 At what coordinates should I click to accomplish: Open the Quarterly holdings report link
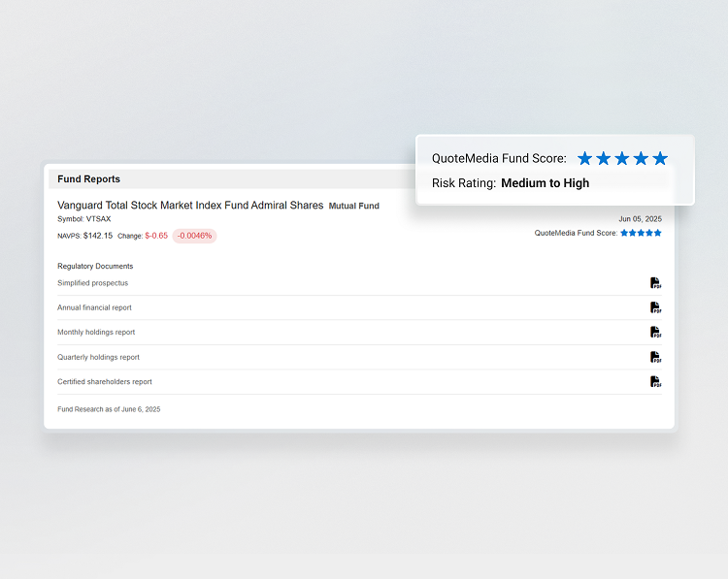[98, 357]
